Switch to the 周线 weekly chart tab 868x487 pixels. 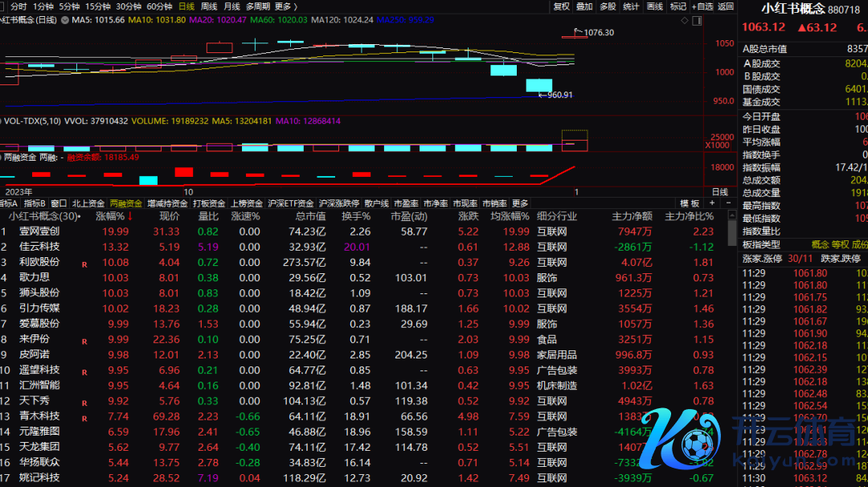pyautogui.click(x=209, y=6)
